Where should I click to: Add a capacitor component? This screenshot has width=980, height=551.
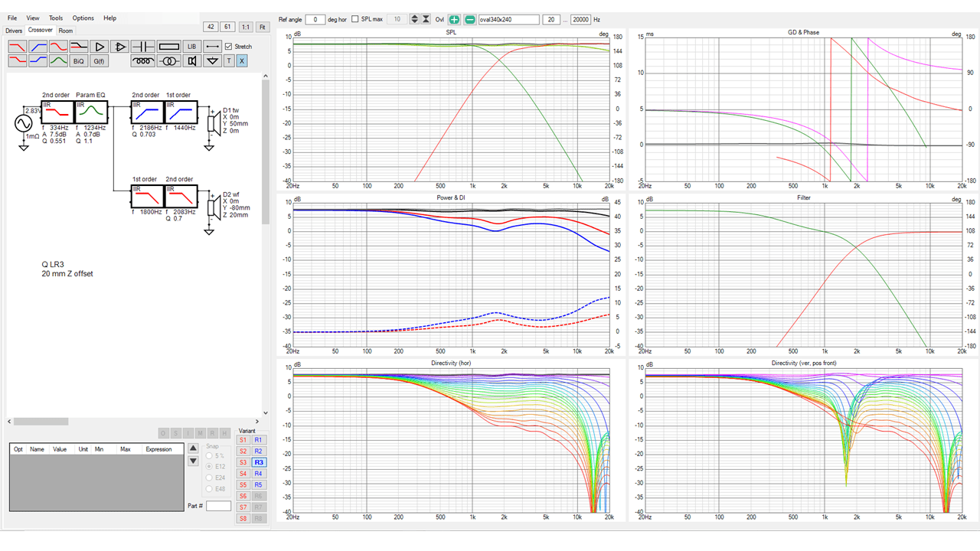143,47
